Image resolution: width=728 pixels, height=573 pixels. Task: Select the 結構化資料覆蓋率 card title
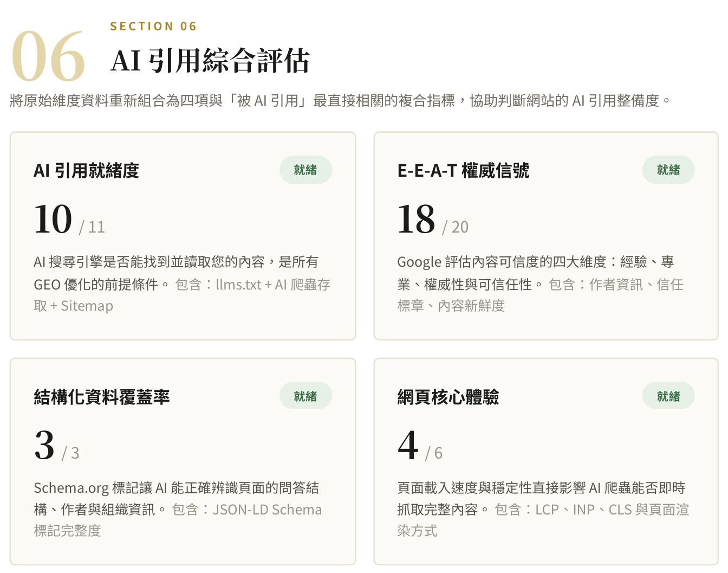(102, 397)
